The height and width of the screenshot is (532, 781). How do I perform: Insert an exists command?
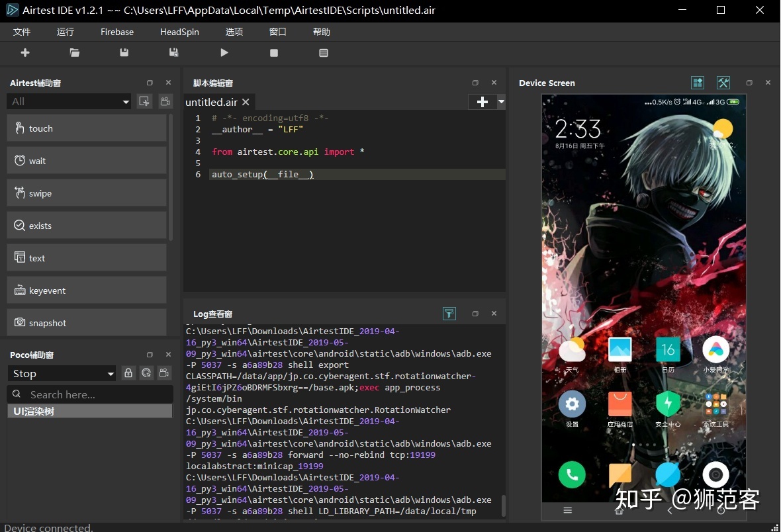point(87,225)
